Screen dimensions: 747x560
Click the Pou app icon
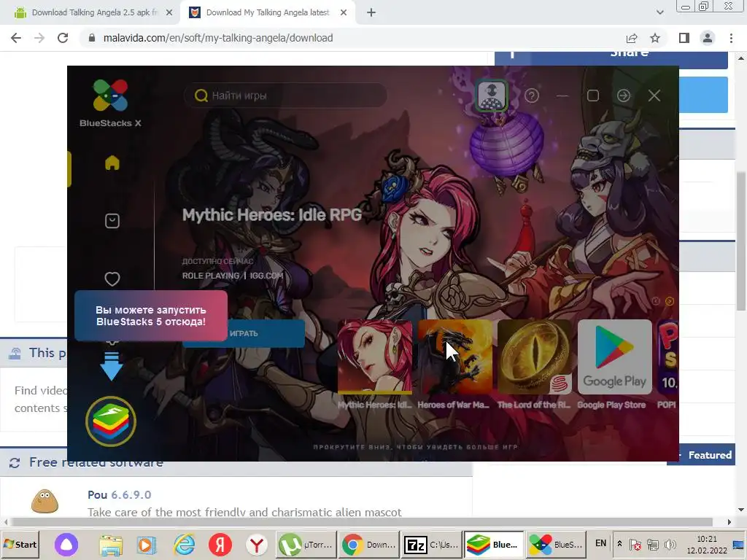[x=44, y=501]
